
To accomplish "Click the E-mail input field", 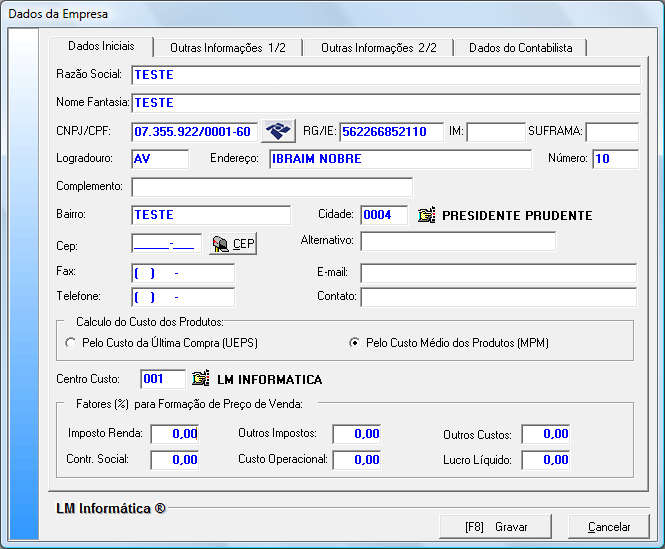I will click(498, 273).
